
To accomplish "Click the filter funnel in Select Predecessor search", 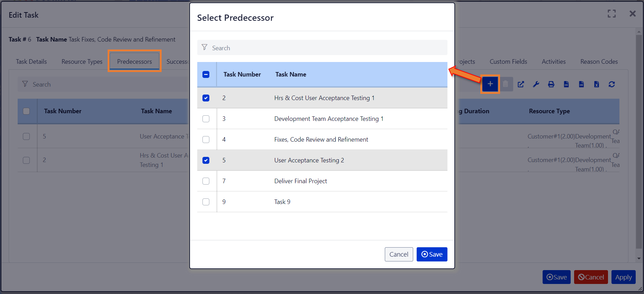I will pyautogui.click(x=205, y=47).
